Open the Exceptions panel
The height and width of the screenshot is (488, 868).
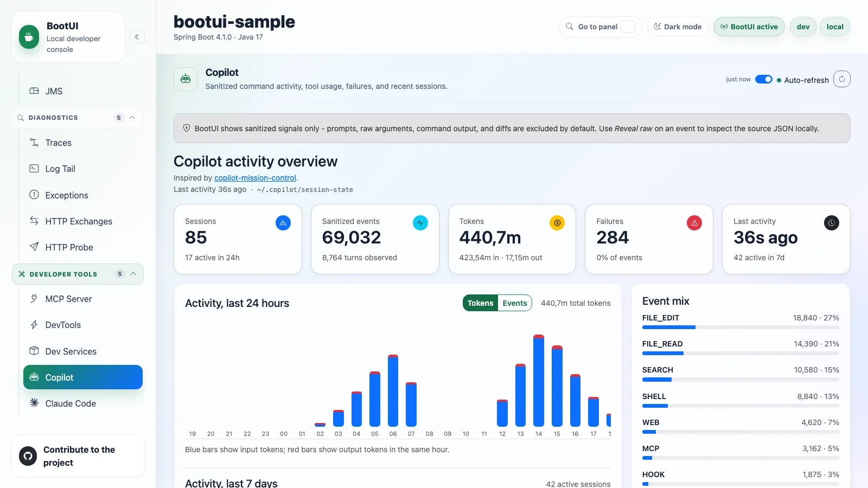tap(82, 195)
